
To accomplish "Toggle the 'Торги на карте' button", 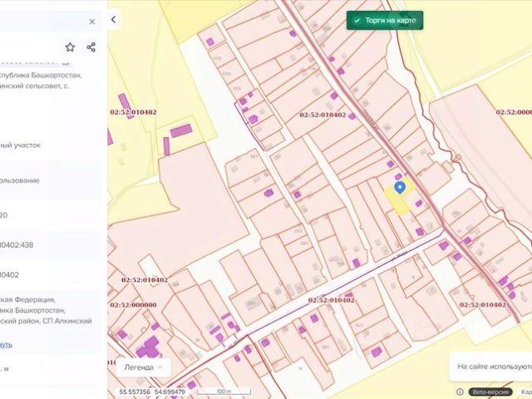I will [x=385, y=20].
